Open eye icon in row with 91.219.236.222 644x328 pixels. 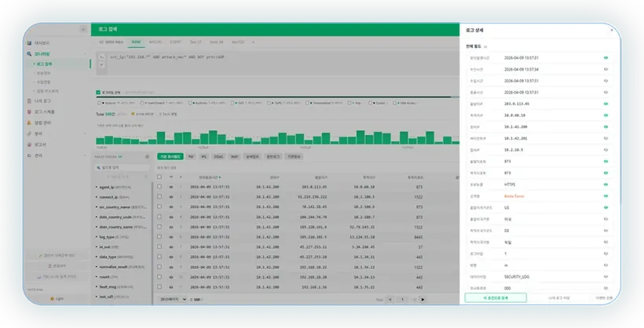point(171,197)
